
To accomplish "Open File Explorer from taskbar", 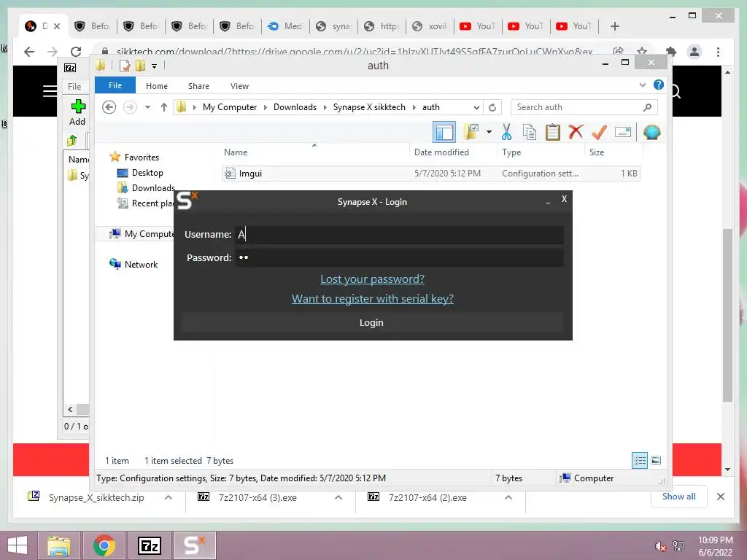I will pos(58,545).
